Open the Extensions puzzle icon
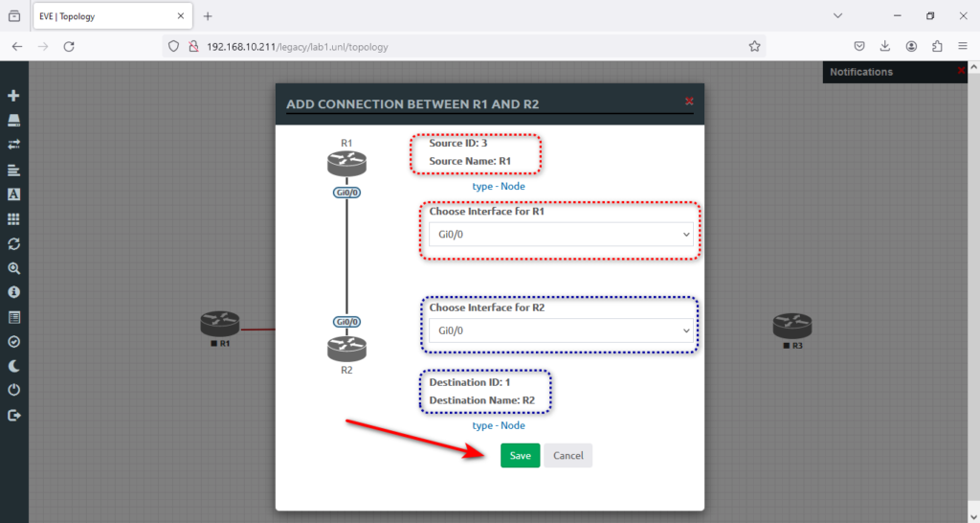980x523 pixels. coord(937,46)
